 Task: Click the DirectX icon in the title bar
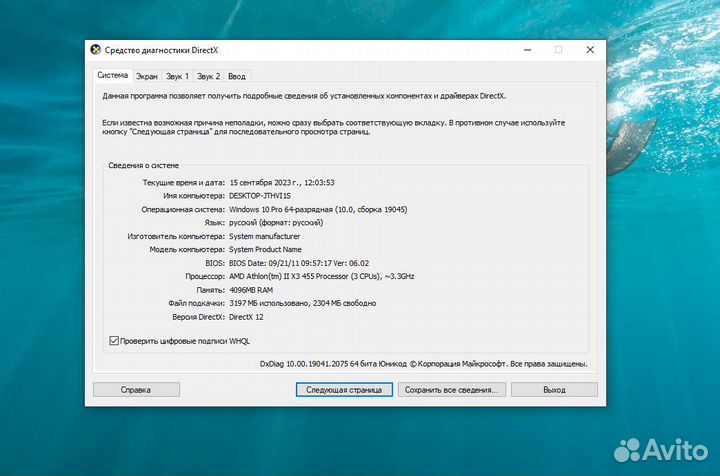click(x=95, y=49)
